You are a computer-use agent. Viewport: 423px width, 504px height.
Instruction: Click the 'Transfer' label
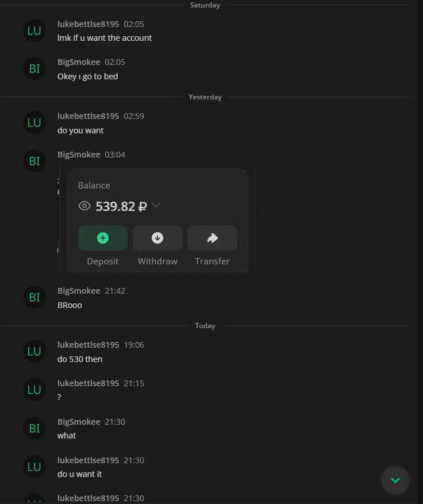[212, 261]
